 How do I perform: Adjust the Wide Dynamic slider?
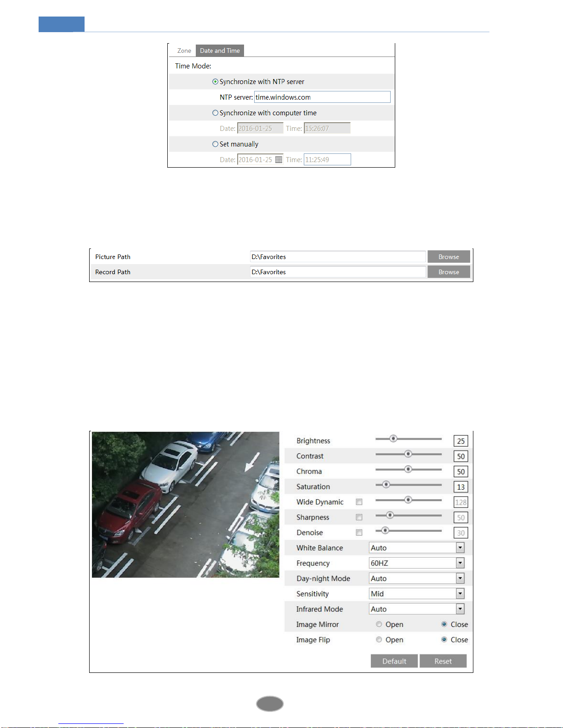[408, 500]
